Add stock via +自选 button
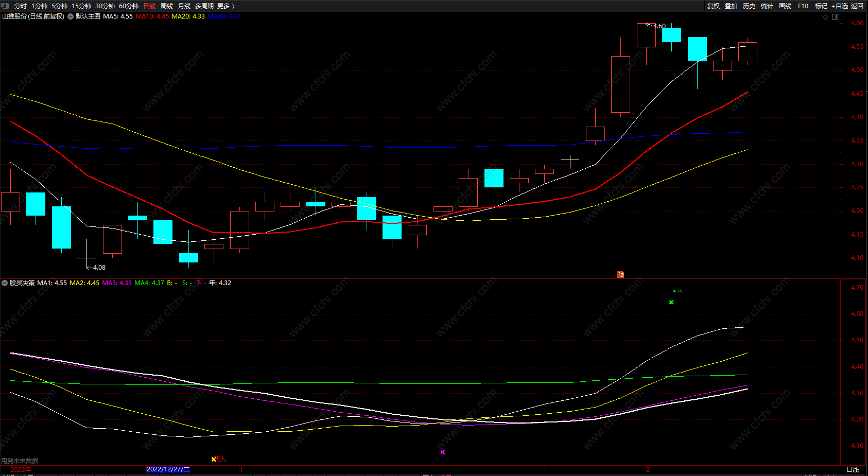 pos(840,6)
